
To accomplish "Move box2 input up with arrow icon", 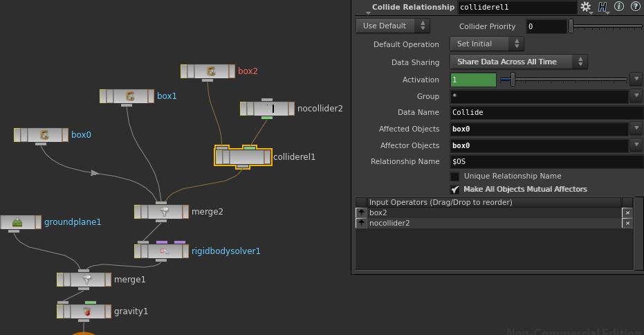I will click(361, 212).
